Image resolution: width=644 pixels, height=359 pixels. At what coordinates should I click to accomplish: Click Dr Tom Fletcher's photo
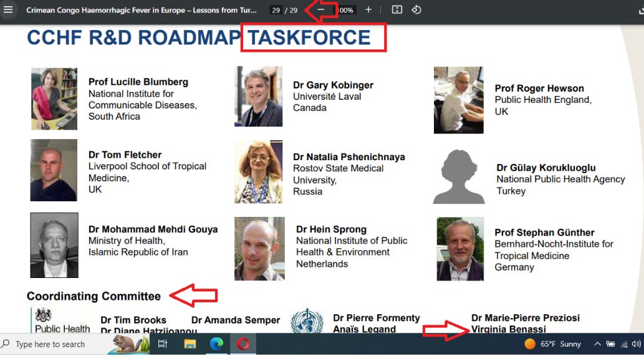point(54,170)
